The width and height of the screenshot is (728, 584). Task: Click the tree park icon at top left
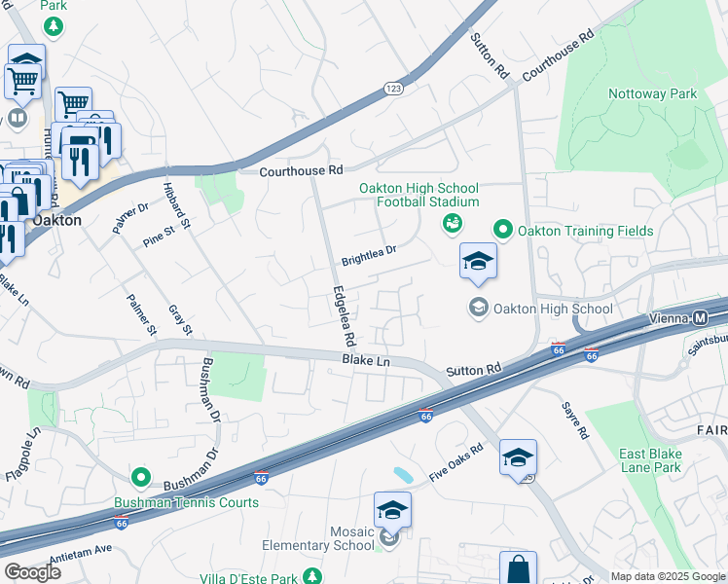pos(54,26)
